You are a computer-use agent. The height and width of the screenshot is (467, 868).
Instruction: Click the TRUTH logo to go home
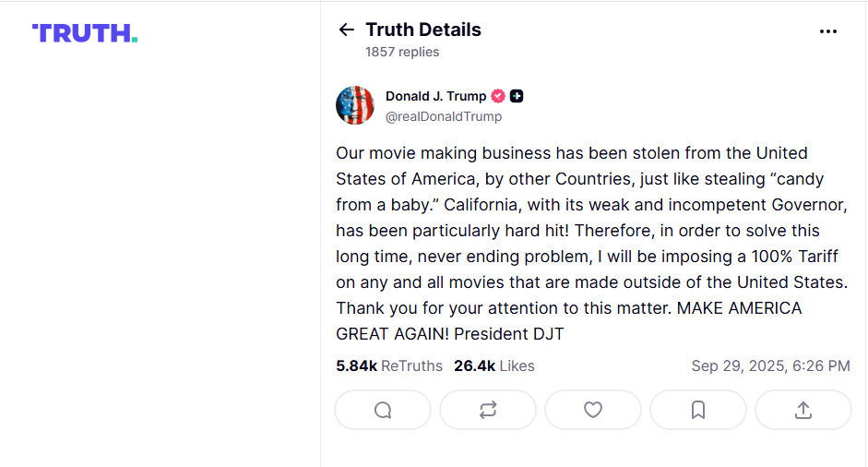click(x=85, y=33)
